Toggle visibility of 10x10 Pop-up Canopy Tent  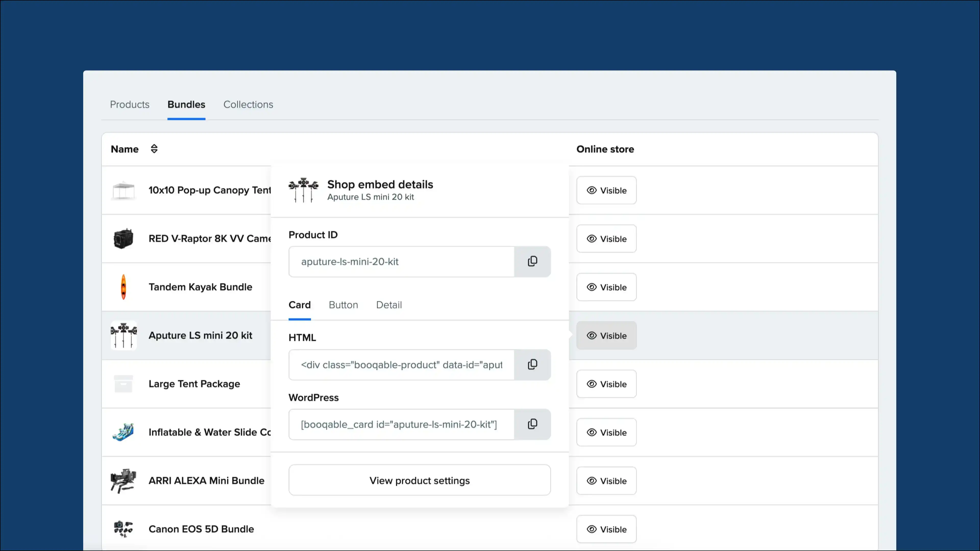(x=606, y=190)
